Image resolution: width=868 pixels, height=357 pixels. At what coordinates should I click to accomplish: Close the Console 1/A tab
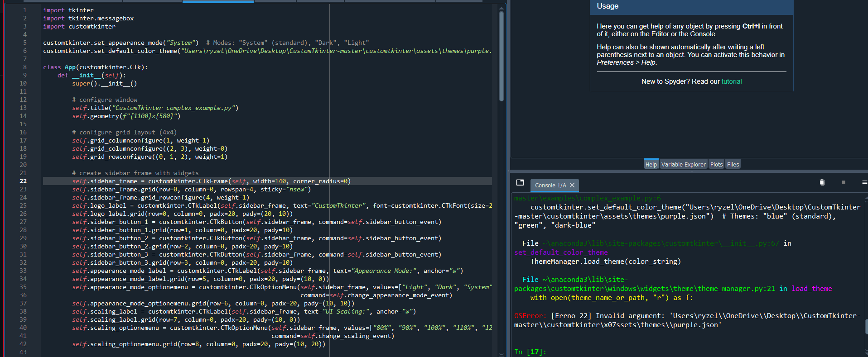click(572, 185)
